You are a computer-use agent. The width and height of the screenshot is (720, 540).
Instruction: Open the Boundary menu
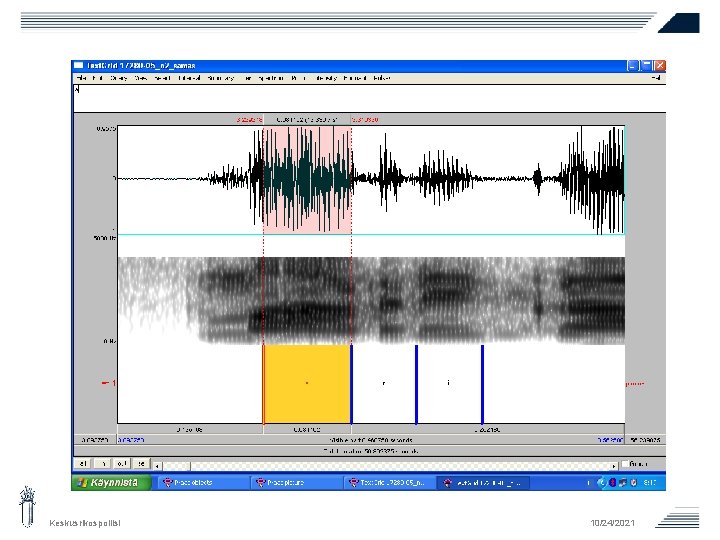[x=220, y=77]
